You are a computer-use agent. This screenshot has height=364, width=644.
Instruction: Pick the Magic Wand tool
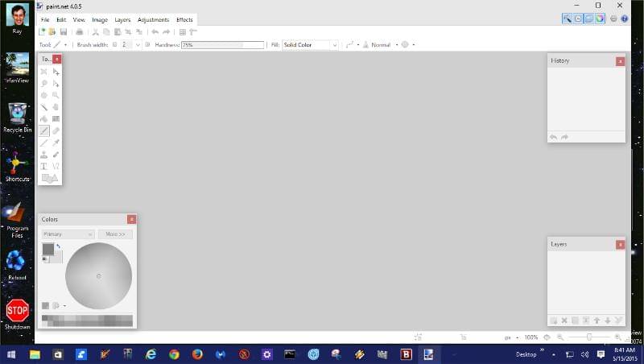tap(44, 107)
